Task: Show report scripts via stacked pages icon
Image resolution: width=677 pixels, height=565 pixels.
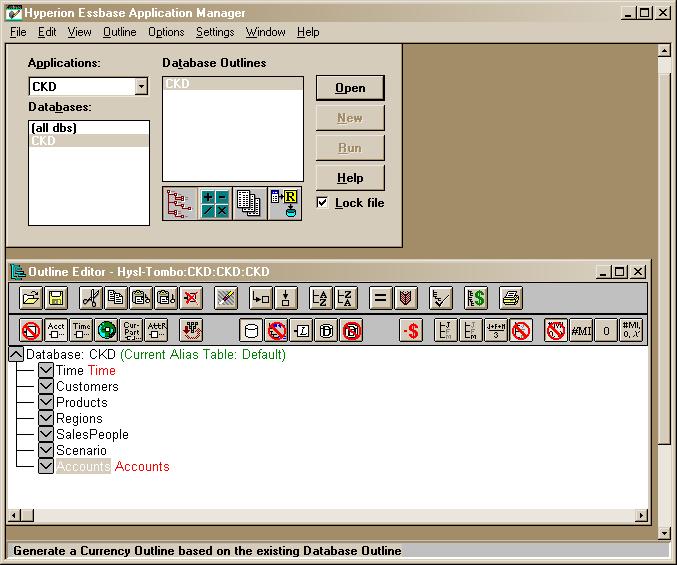Action: click(250, 203)
